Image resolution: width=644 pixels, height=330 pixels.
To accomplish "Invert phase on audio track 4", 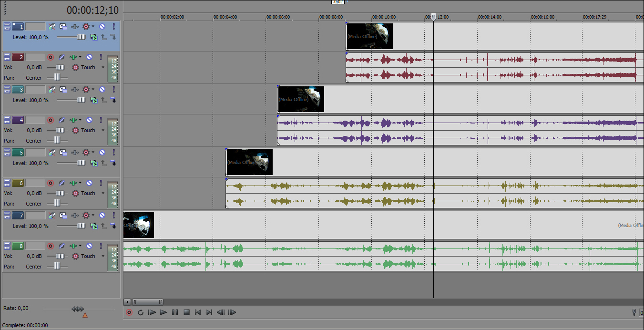I will click(x=61, y=120).
